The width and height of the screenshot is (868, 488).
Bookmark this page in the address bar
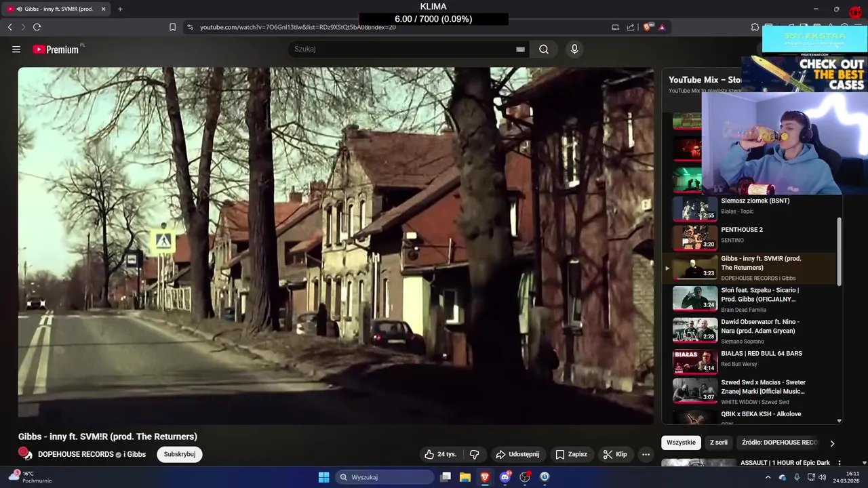point(172,27)
